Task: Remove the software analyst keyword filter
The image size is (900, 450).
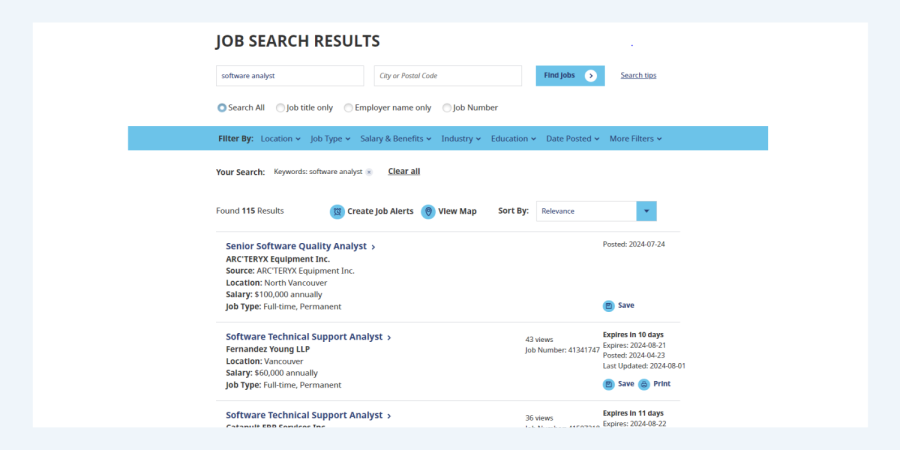Action: coord(369,172)
